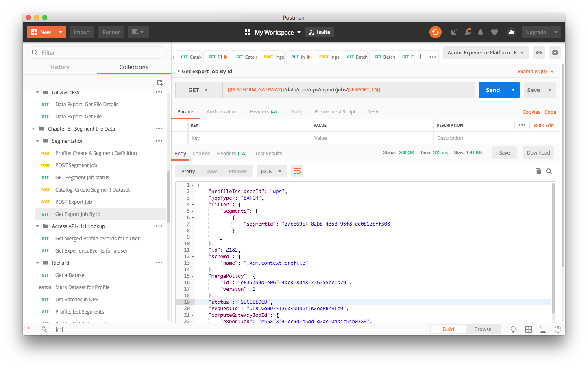
Task: Create new collection icon in sidebar
Action: tap(160, 83)
